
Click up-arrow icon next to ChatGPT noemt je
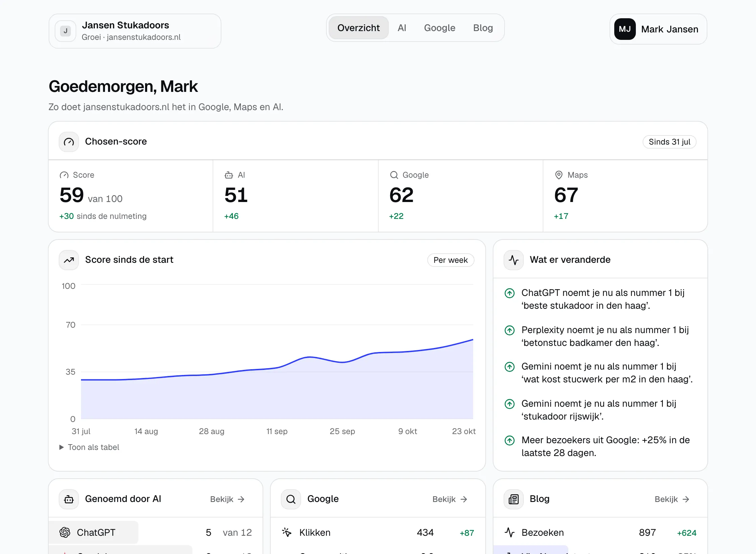tap(510, 293)
